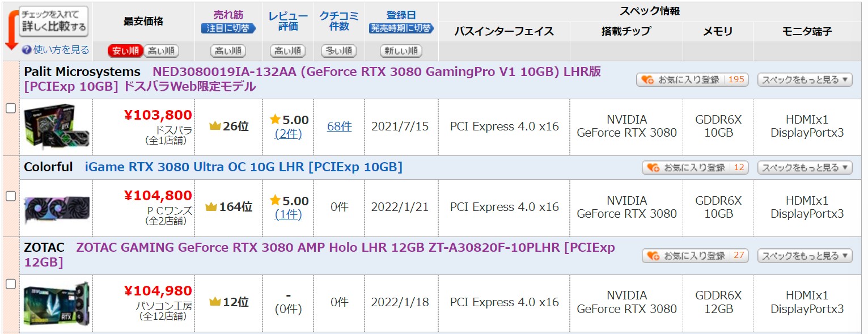Sort レビュー評価 by 高い順

(x=287, y=51)
